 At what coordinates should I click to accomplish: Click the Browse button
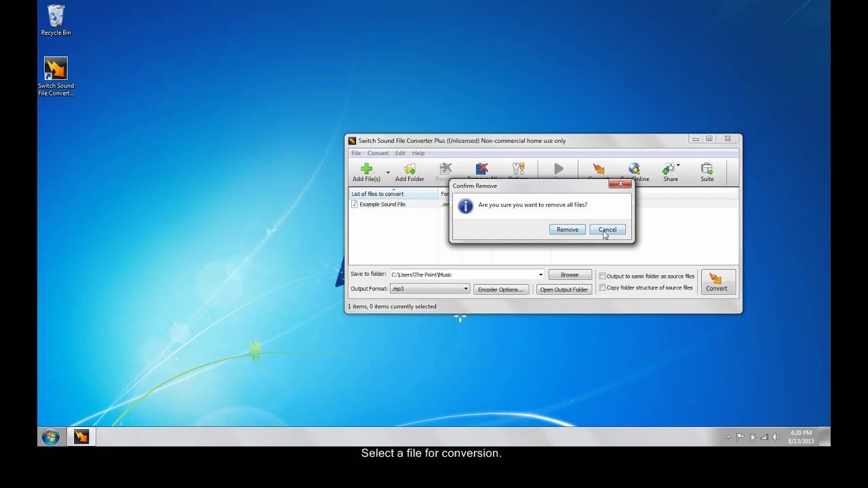pos(570,274)
